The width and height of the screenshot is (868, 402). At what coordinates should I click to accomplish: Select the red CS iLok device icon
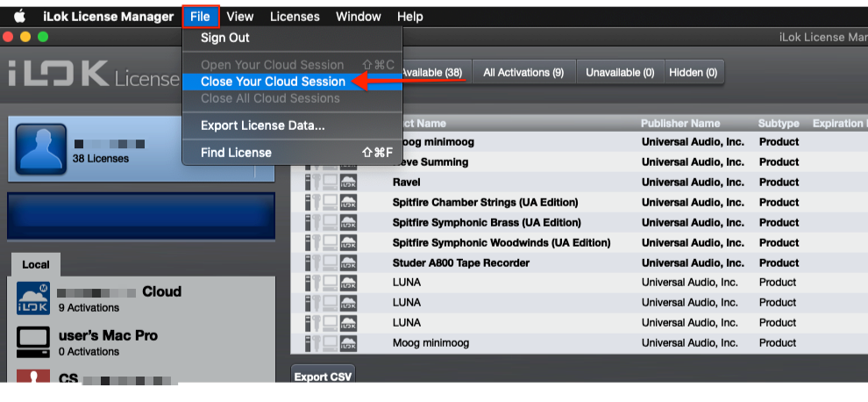33,376
